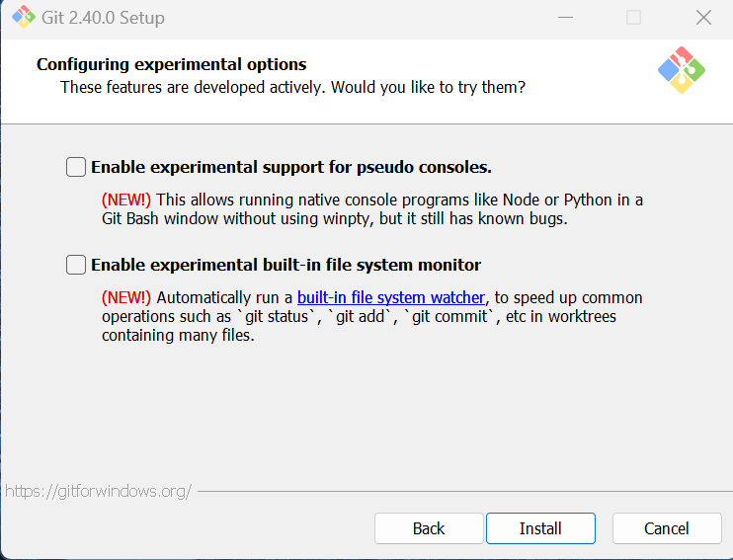
Task: Click the Git logo in the header
Action: click(x=681, y=70)
